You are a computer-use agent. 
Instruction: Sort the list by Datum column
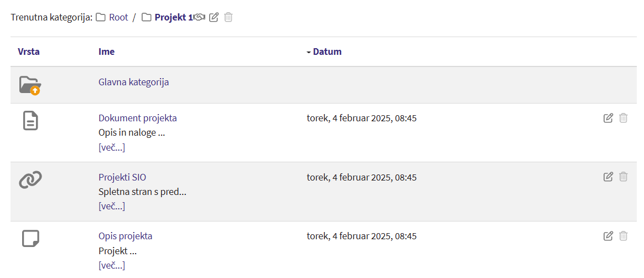pos(327,52)
